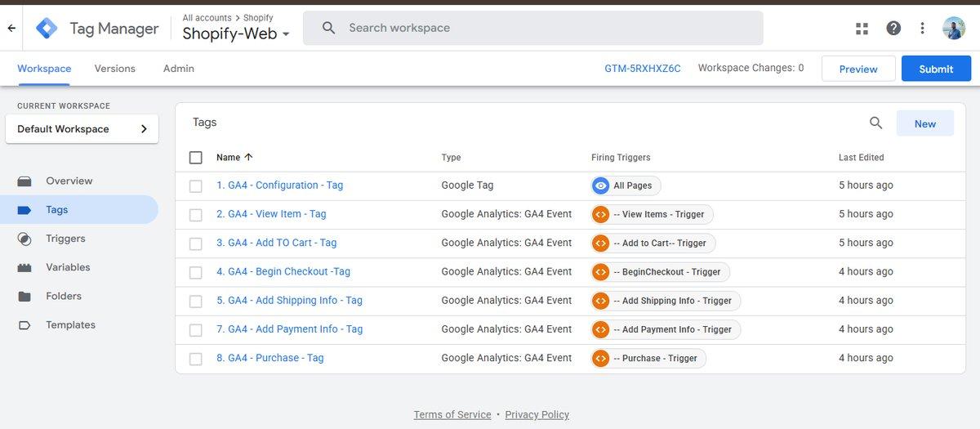980x429 pixels.
Task: Open Triggers in the sidebar
Action: (x=65, y=239)
